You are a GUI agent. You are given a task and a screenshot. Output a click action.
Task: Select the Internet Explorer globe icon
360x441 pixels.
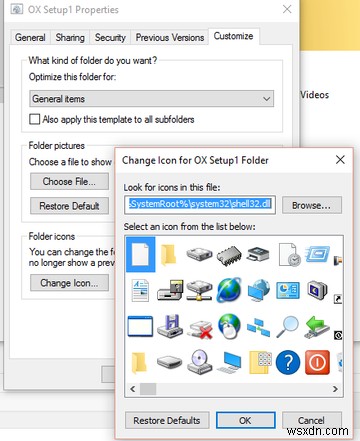pos(229,290)
